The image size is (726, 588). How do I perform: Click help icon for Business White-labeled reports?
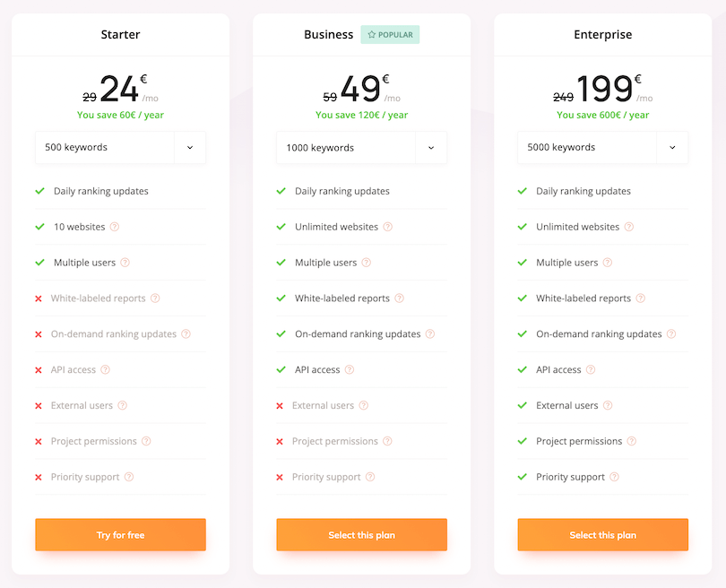(x=399, y=298)
